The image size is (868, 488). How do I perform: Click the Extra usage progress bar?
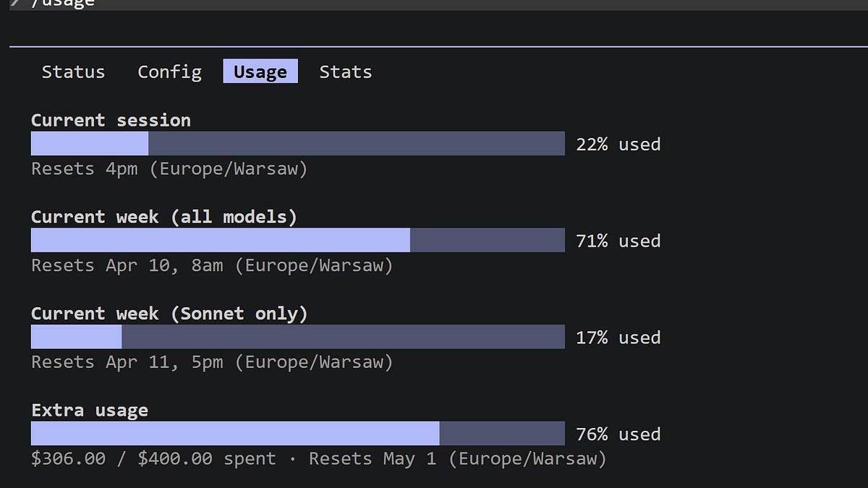(x=297, y=433)
